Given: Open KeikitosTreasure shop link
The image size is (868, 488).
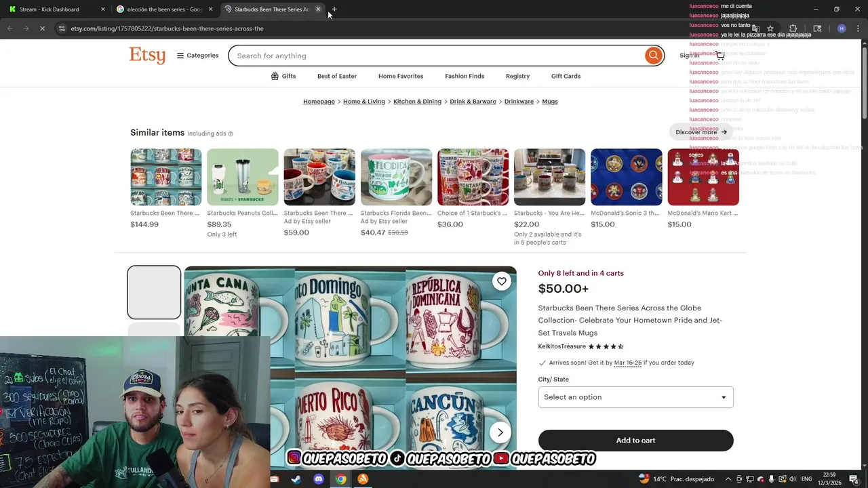Looking at the screenshot, I should [562, 346].
